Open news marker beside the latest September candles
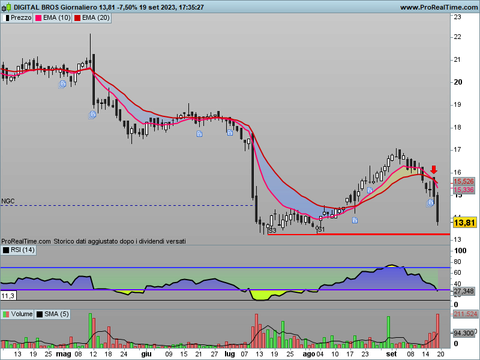This screenshot has width=480, height=360. [431, 203]
